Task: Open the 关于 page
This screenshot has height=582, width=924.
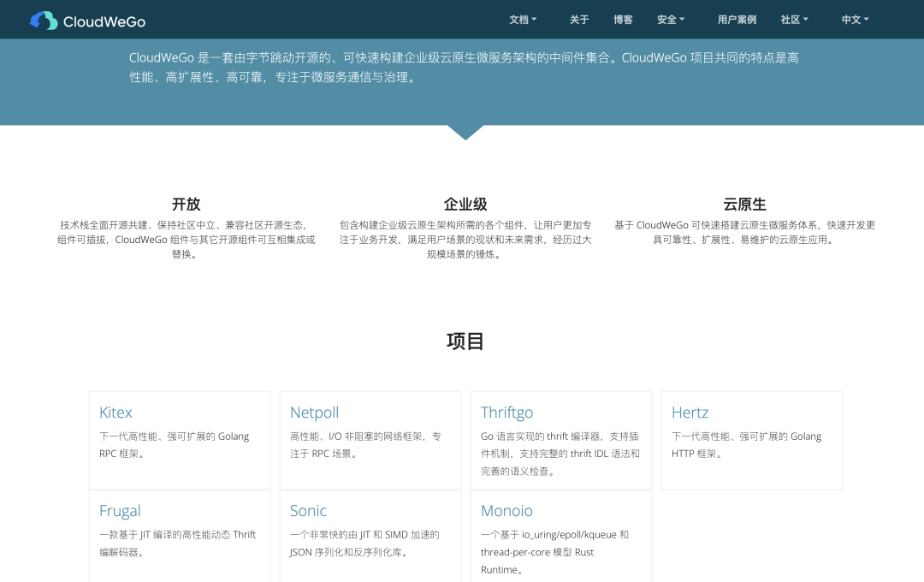Action: pyautogui.click(x=579, y=20)
